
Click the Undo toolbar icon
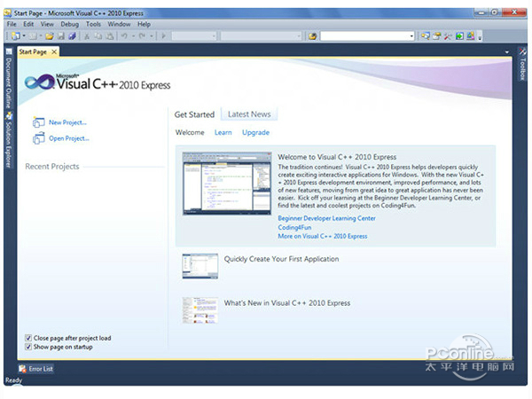(x=124, y=36)
